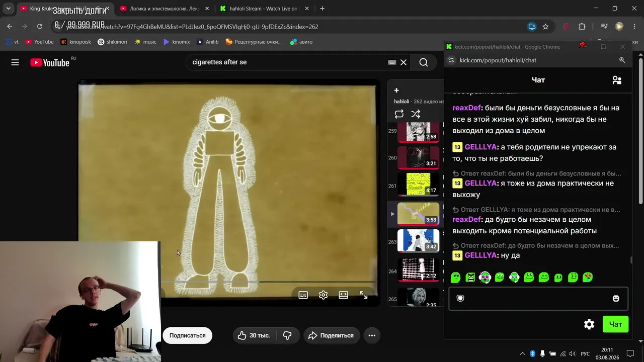Open the chat identity shield icon
Screen dimensions: 644x362
(x=460, y=299)
